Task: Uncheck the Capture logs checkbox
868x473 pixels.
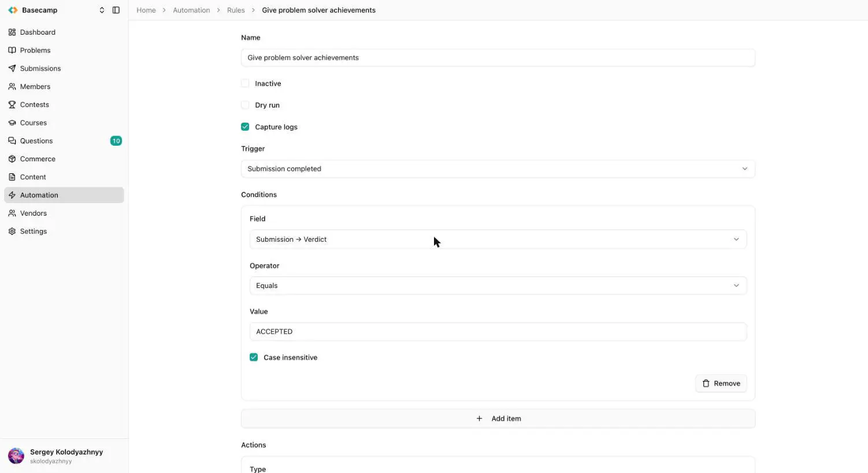Action: [245, 127]
